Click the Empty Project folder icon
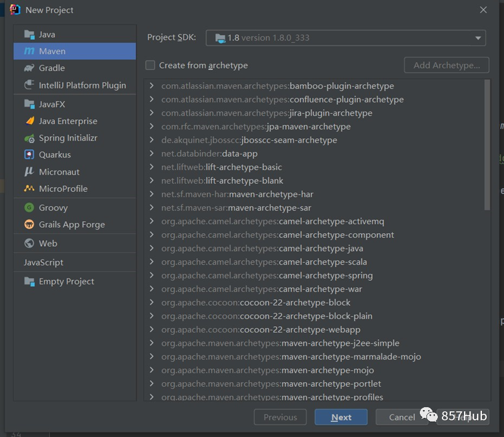 click(29, 281)
